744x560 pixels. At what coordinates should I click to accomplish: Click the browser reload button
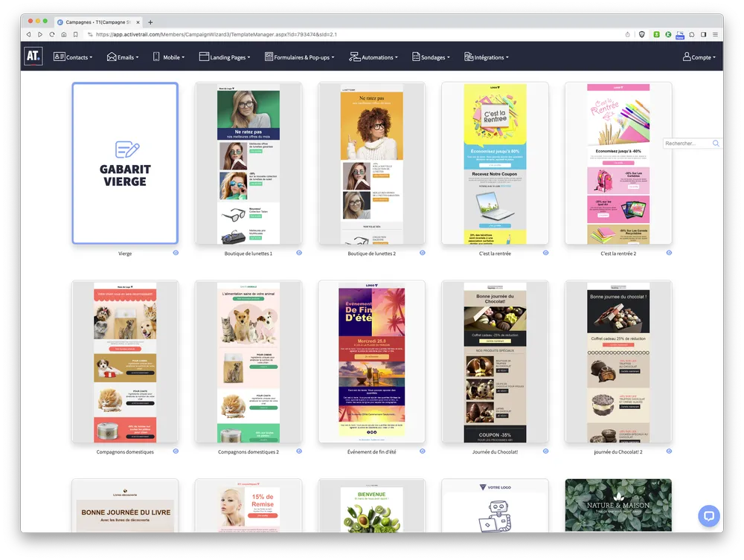click(51, 33)
